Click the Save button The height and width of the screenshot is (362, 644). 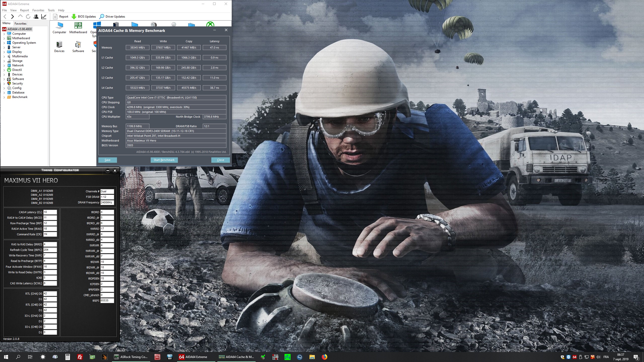[x=107, y=160]
